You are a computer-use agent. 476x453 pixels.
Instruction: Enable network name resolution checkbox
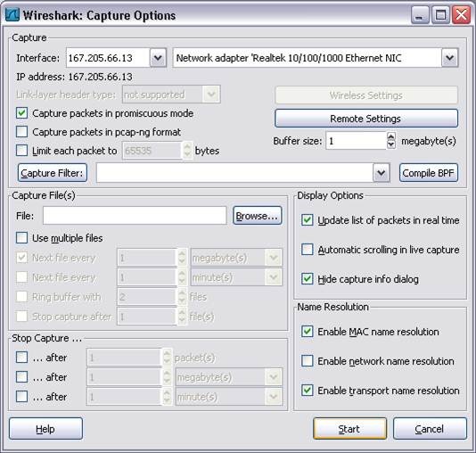308,361
